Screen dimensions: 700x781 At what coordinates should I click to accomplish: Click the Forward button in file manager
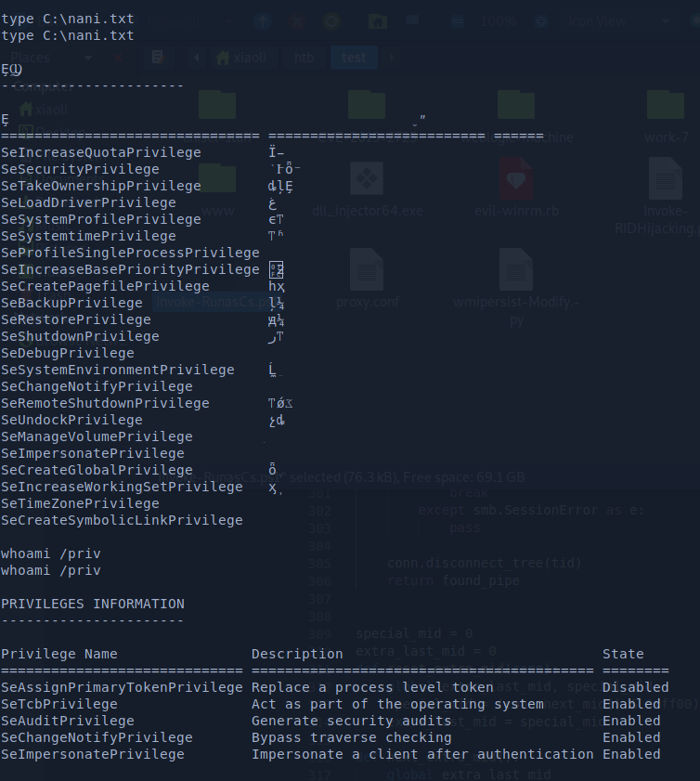(x=175, y=21)
